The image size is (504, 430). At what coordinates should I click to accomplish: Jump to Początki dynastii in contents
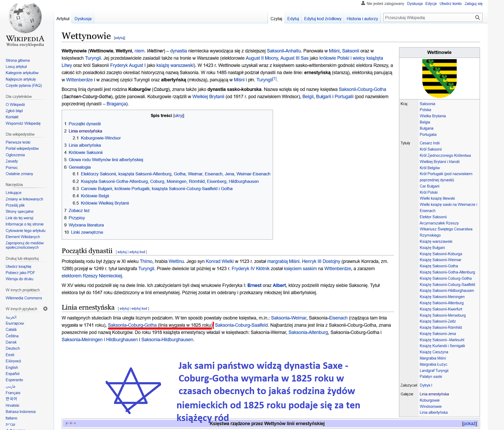85,124
